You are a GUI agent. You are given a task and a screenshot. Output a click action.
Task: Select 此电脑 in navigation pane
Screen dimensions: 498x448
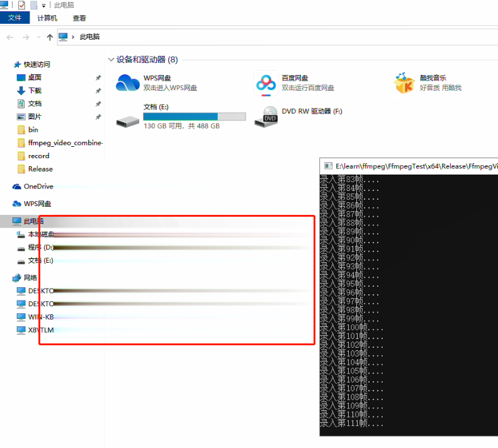(x=33, y=221)
